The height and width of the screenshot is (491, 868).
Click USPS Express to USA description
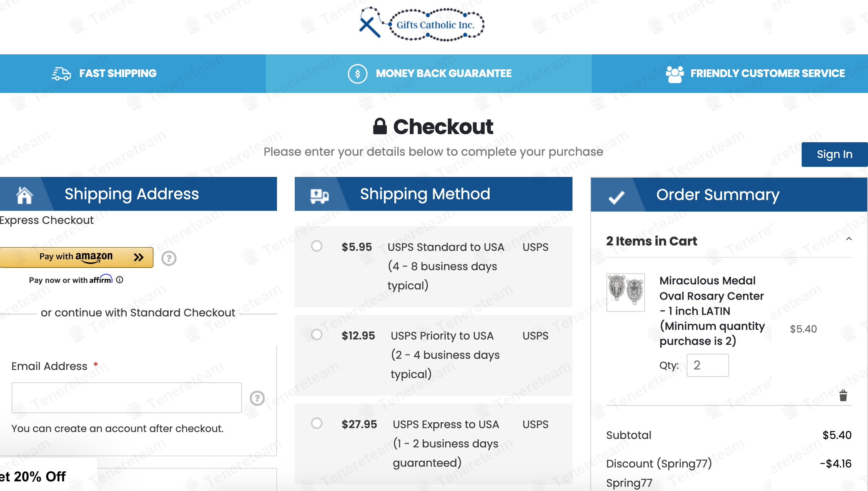[x=446, y=443]
